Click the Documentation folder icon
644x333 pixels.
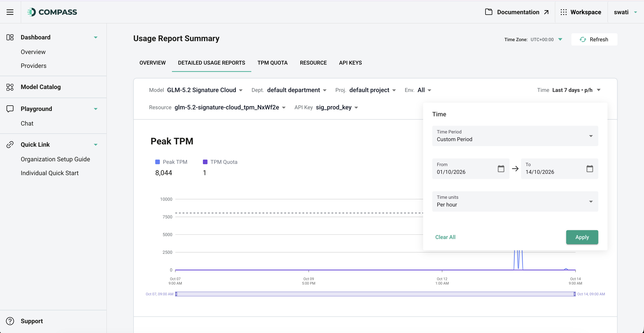click(489, 12)
